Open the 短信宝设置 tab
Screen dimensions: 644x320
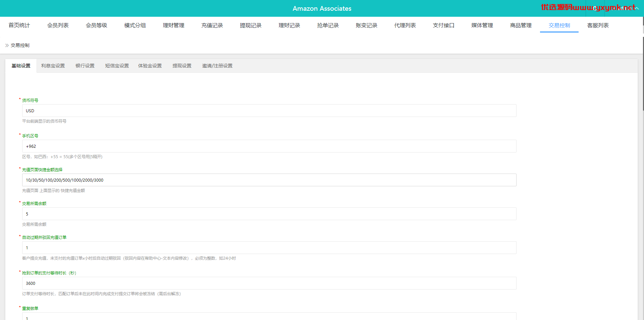tap(117, 66)
